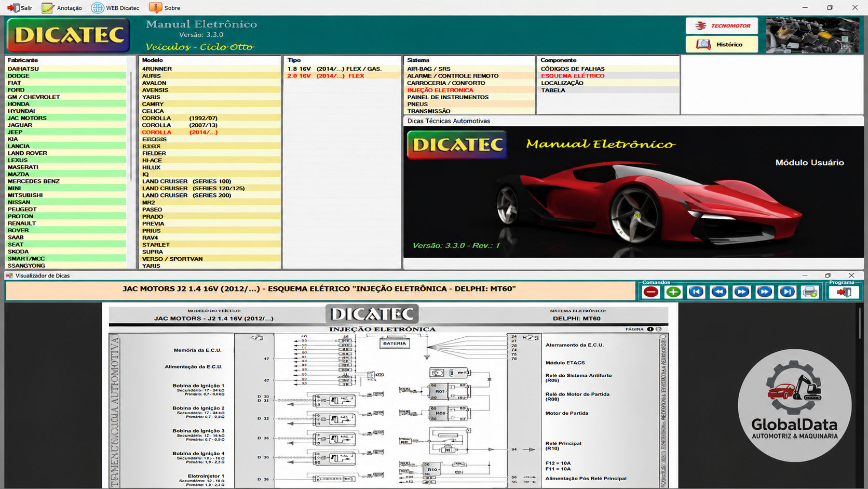Viewport: 868px width, 489px height.
Task: Click the engine photo thumbnail
Action: coord(812,35)
